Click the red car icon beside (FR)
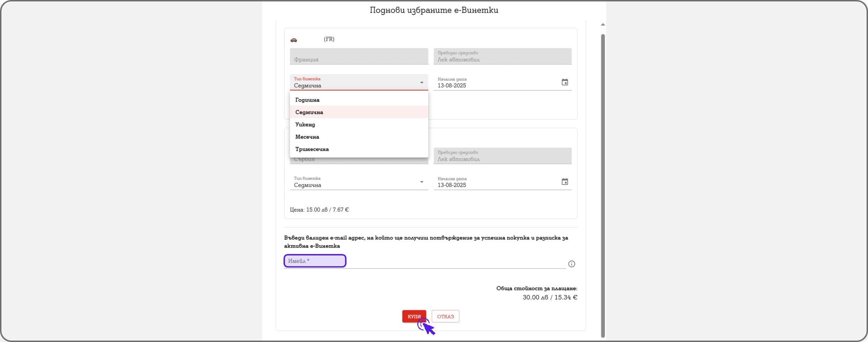Screen dimensions: 868x342 pyautogui.click(x=293, y=40)
